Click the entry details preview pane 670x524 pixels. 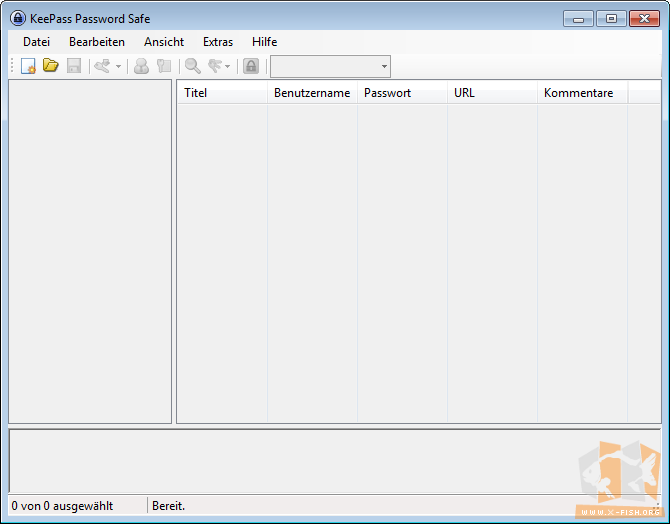tap(335, 461)
